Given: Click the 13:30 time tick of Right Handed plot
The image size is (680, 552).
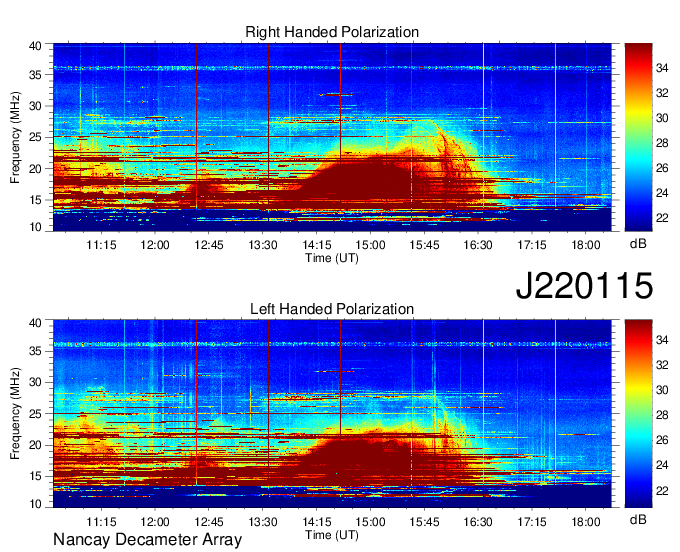Looking at the screenshot, I should tap(263, 245).
